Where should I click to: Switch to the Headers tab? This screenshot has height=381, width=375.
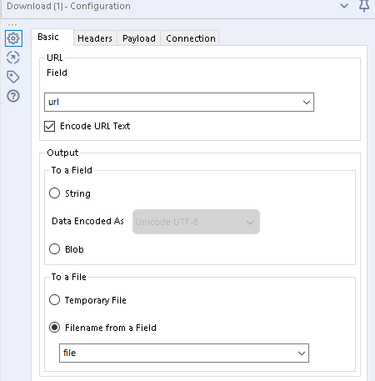pyautogui.click(x=95, y=38)
